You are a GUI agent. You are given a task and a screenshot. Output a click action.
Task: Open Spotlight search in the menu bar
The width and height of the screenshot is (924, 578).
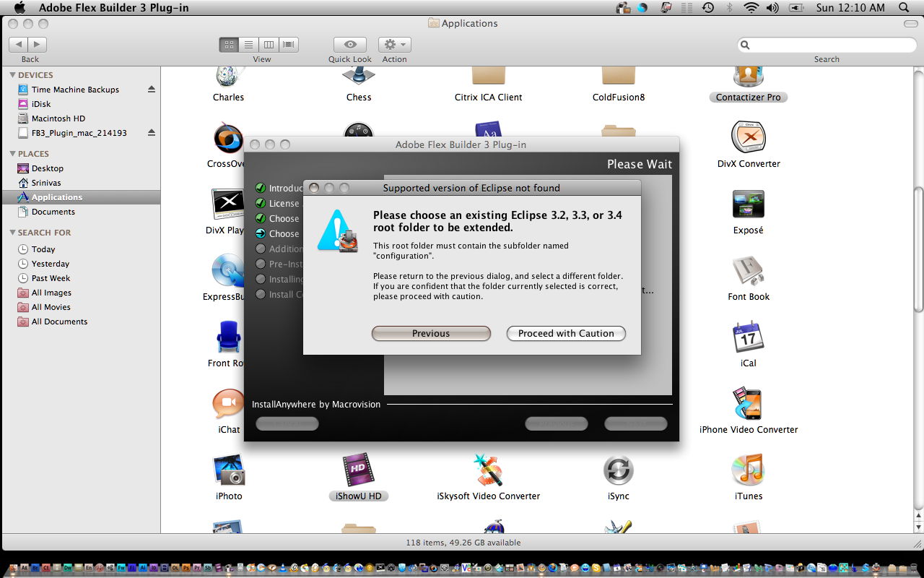904,8
